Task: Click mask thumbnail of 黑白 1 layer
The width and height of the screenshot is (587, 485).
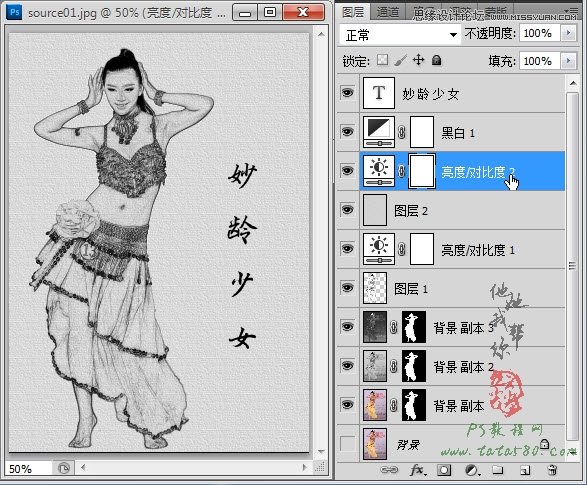Action: pos(422,132)
